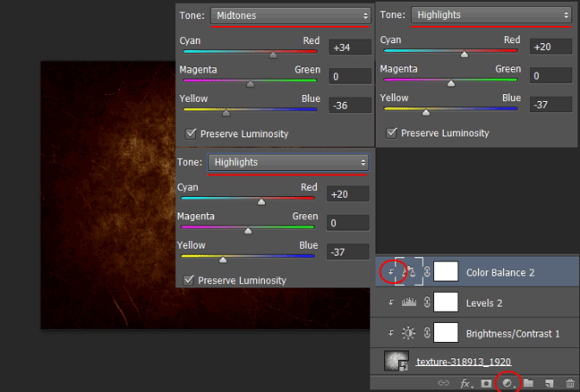Click the +20 field in top-right Highlights panel
Viewport: 580px width, 392px height.
(551, 47)
